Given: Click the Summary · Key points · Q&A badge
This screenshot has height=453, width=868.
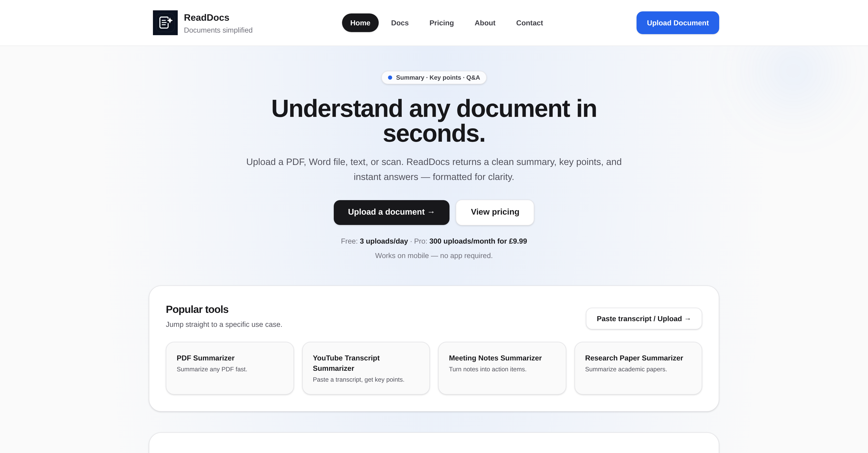Looking at the screenshot, I should coord(434,77).
